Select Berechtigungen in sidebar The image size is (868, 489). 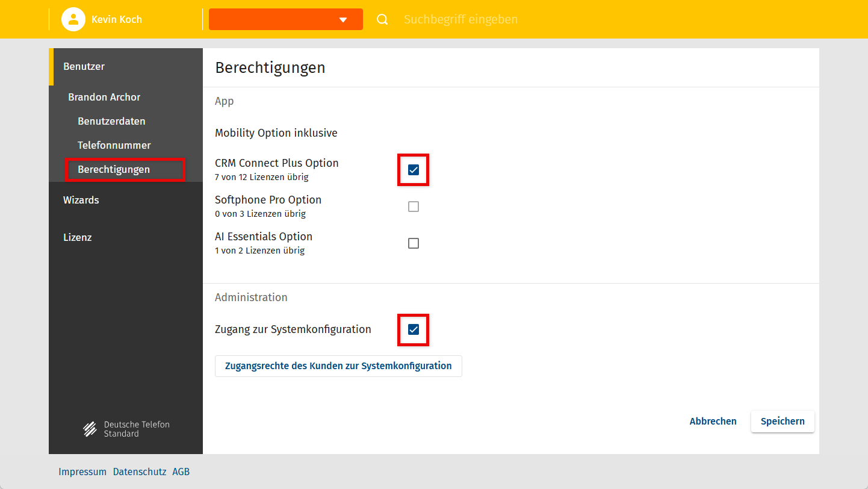point(114,170)
